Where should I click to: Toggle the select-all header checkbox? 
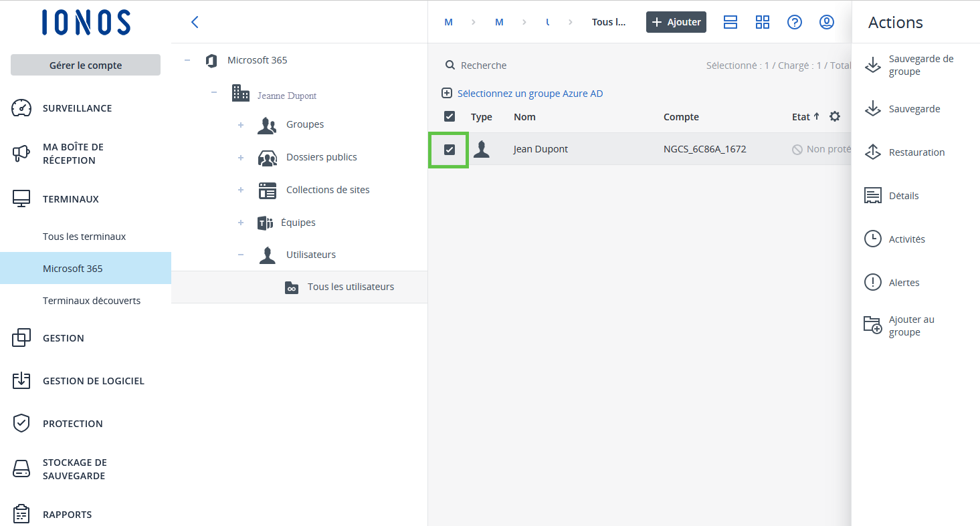click(x=450, y=117)
